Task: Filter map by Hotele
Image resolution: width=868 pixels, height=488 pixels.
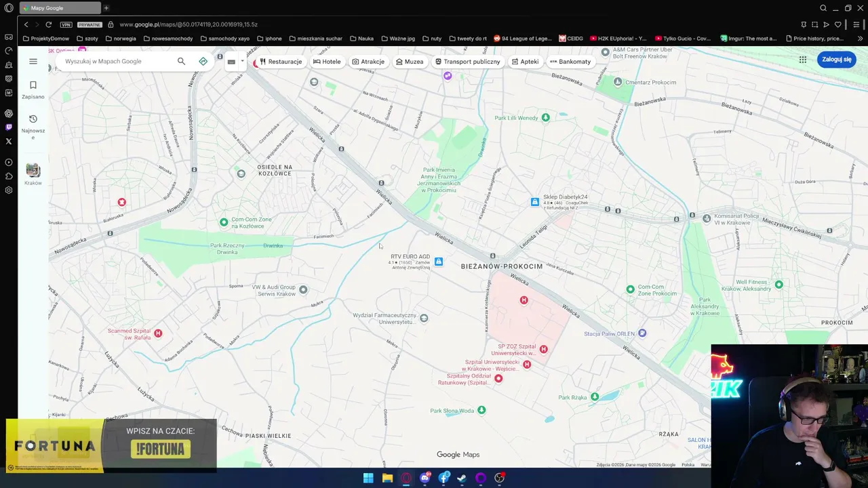Action: [327, 62]
